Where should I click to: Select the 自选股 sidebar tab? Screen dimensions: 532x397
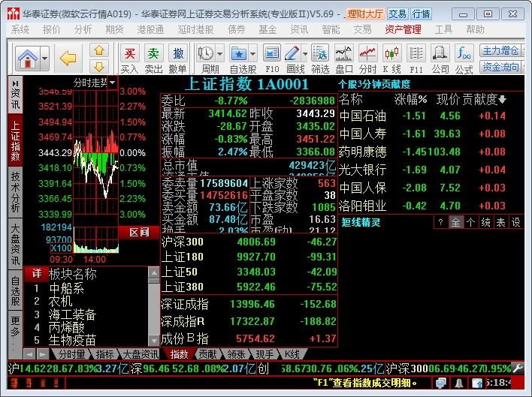coord(15,290)
